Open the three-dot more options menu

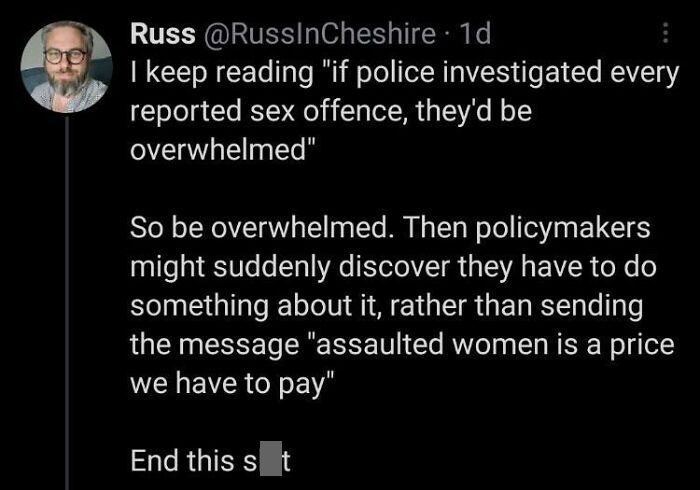pos(665,33)
